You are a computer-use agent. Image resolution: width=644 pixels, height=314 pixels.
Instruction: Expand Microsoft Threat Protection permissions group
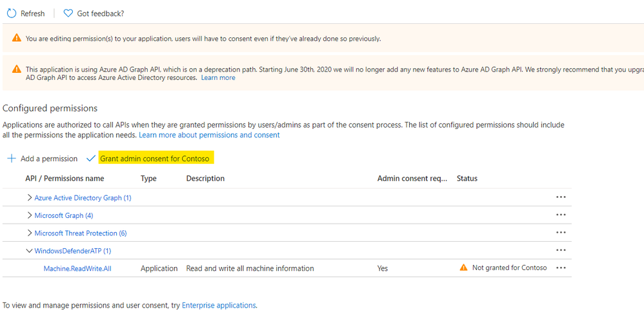29,233
